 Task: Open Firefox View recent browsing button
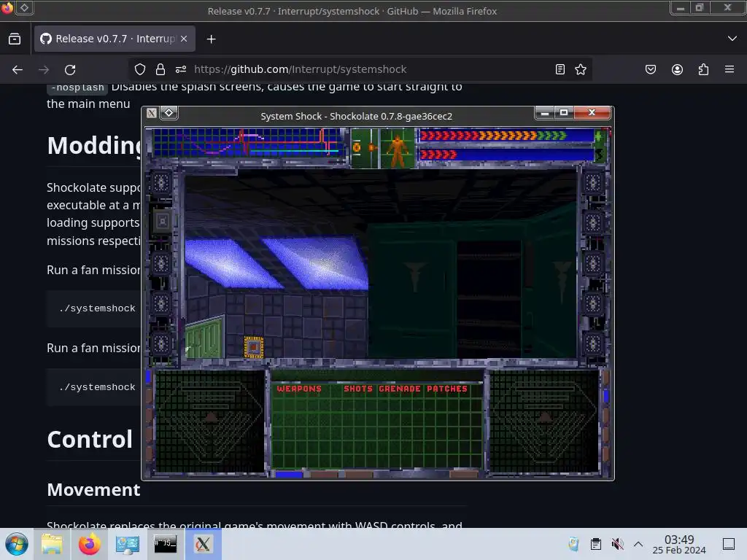pos(15,39)
